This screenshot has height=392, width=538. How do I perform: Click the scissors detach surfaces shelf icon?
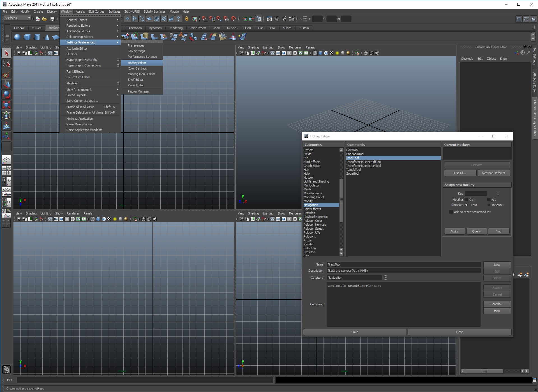pyautogui.click(x=183, y=37)
